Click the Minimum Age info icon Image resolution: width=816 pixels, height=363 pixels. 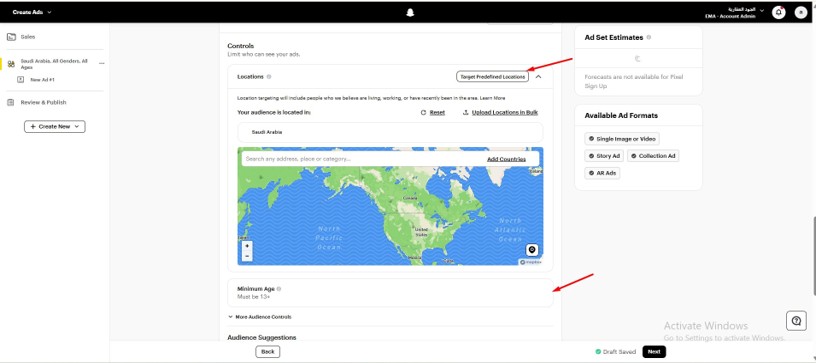click(x=279, y=289)
